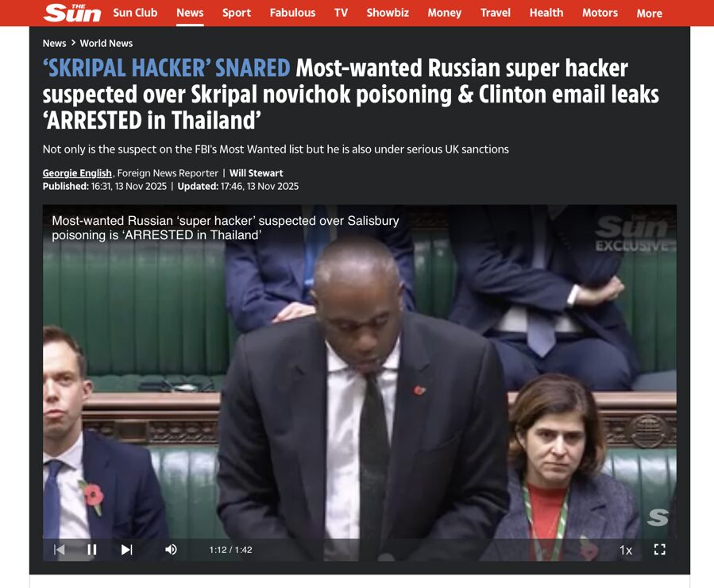The image size is (714, 588).
Task: Click World News breadcrumb
Action: (x=106, y=43)
